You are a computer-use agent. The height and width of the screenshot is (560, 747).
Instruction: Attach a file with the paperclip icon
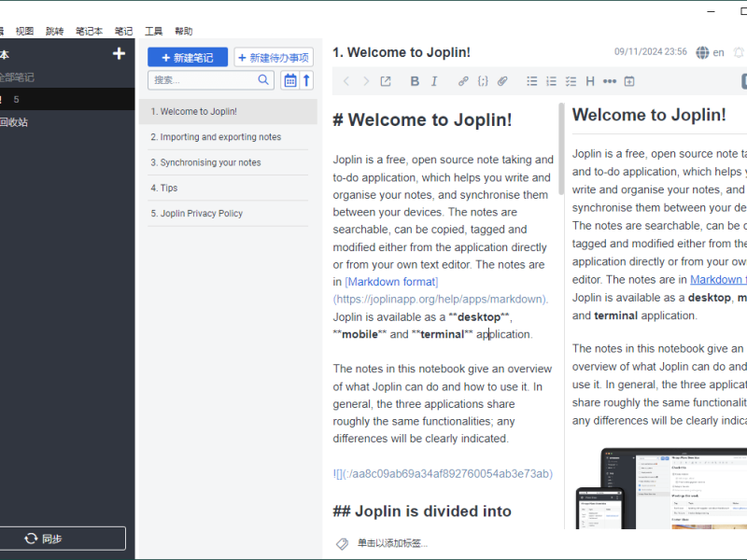click(502, 81)
